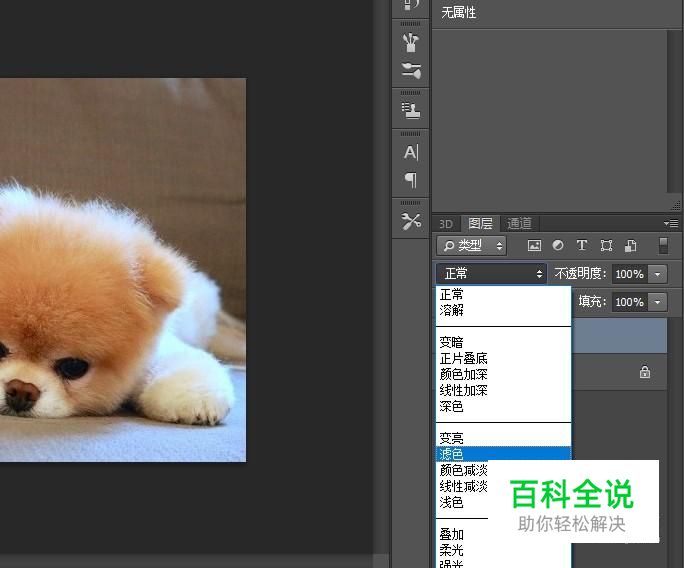Open the Paragraph panel icon
The image size is (684, 568).
411,180
